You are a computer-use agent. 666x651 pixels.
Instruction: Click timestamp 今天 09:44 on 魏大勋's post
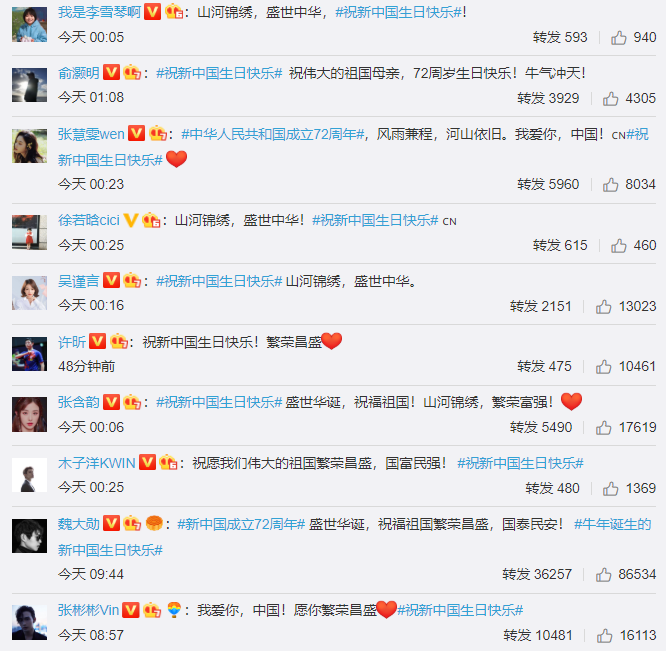[91, 575]
